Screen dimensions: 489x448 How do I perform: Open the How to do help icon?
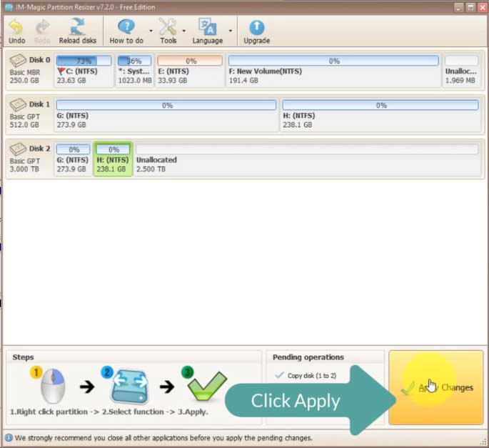[x=126, y=27]
